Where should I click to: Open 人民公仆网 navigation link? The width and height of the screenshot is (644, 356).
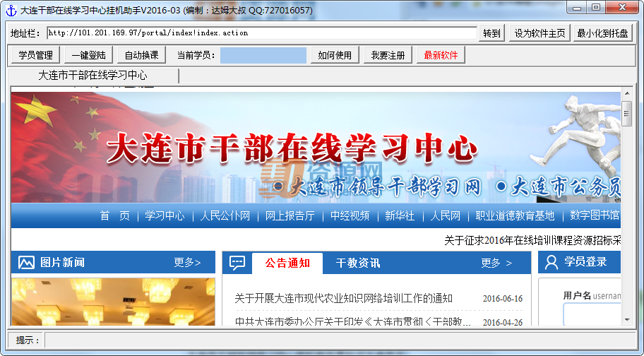click(225, 215)
